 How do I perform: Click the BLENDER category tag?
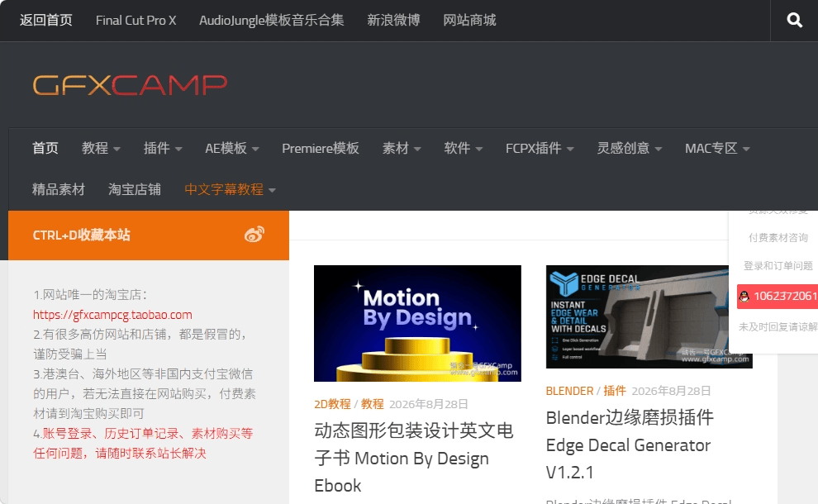[569, 391]
